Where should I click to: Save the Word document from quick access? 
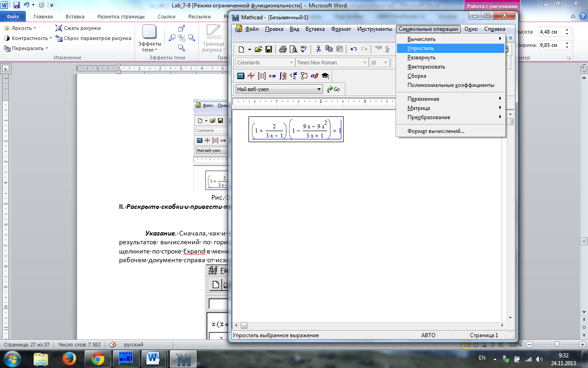[17, 6]
